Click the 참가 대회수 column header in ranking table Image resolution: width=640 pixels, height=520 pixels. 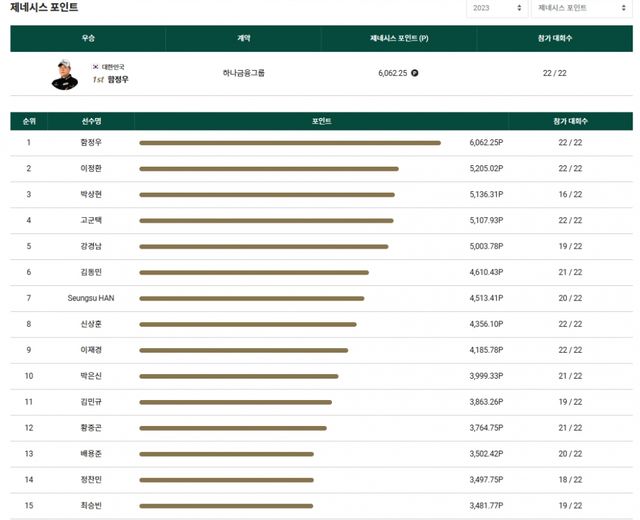coord(570,121)
